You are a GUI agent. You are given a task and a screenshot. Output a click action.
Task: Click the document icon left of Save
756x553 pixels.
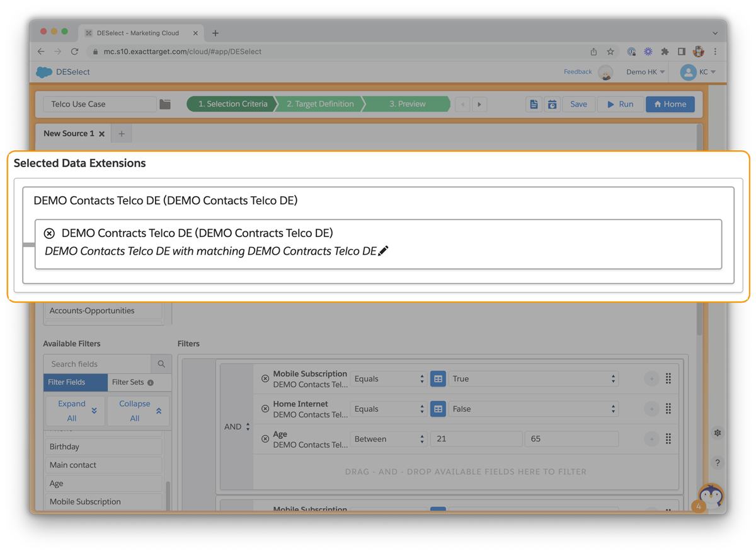click(534, 104)
